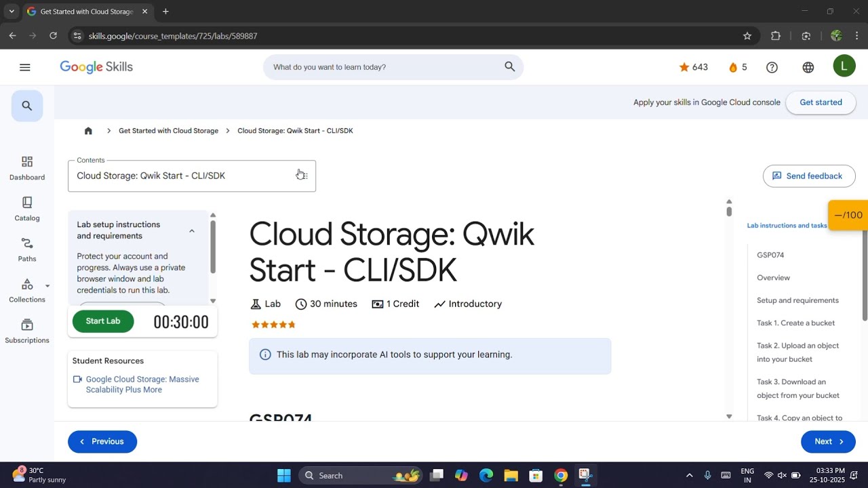Screen dimensions: 868x488
Task: Open the help question mark icon
Action: click(x=772, y=67)
